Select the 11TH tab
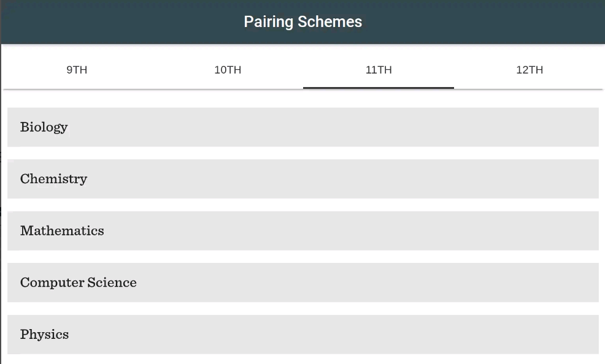Screen dimensions: 605x364 (379, 70)
